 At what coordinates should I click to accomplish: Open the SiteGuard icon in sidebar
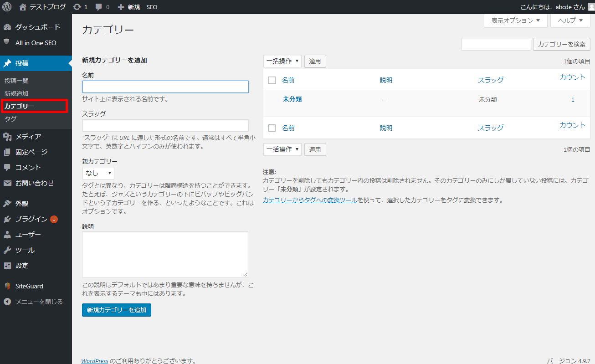pyautogui.click(x=7, y=286)
